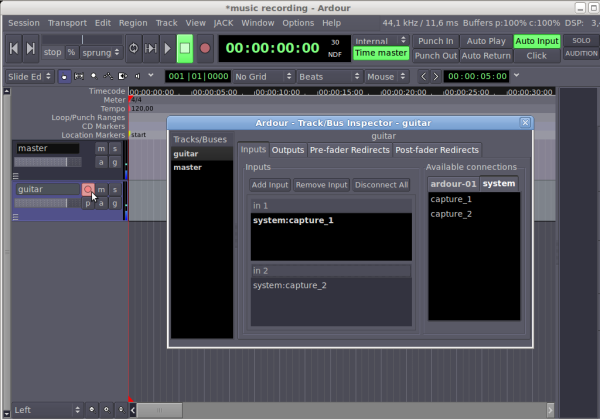Toggle Time master button

[x=381, y=53]
